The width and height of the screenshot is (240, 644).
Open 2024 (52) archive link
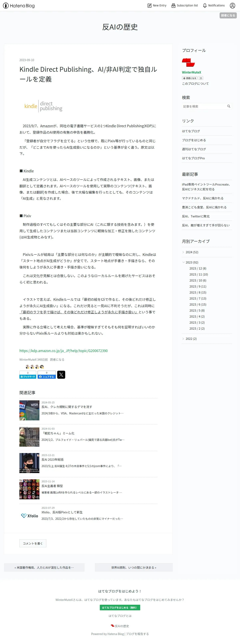192,252
